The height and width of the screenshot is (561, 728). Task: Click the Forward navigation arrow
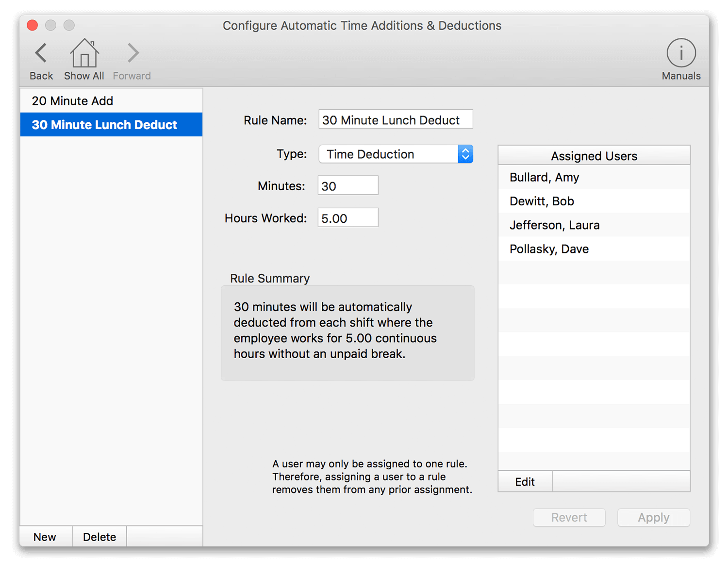click(x=132, y=53)
